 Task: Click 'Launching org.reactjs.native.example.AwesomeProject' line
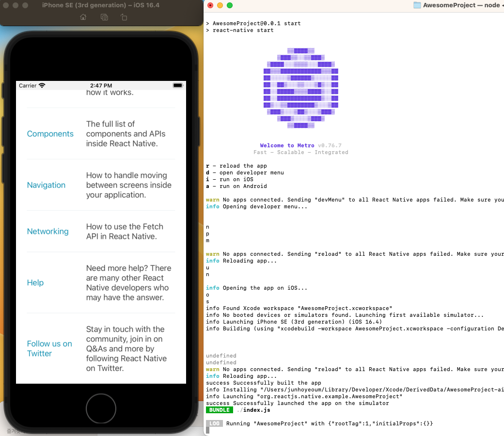point(304,396)
